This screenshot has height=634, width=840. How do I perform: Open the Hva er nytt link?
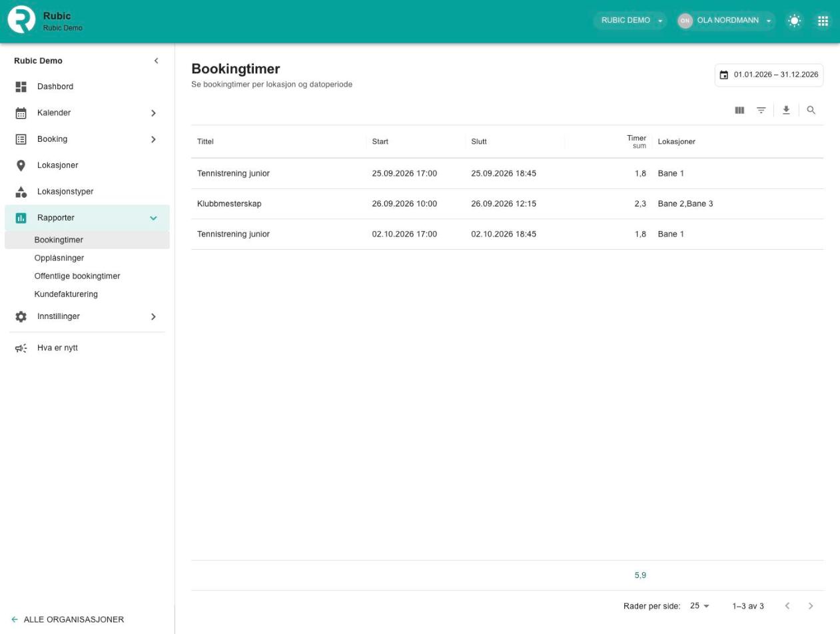pos(57,348)
